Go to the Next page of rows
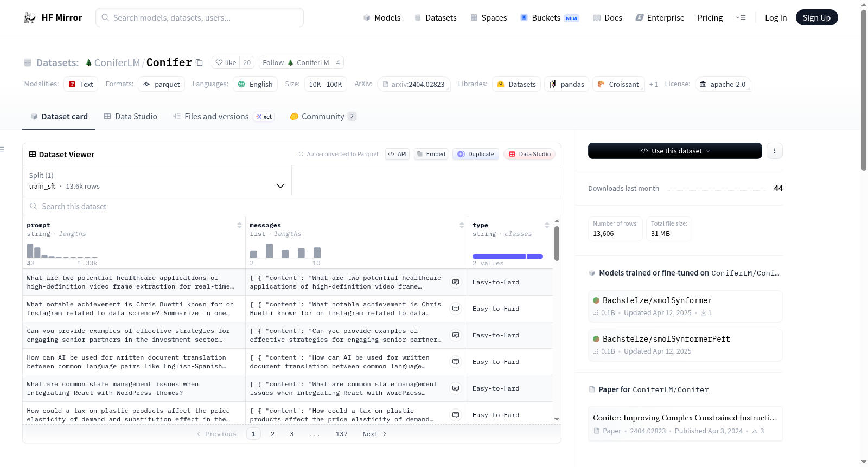 click(x=374, y=434)
